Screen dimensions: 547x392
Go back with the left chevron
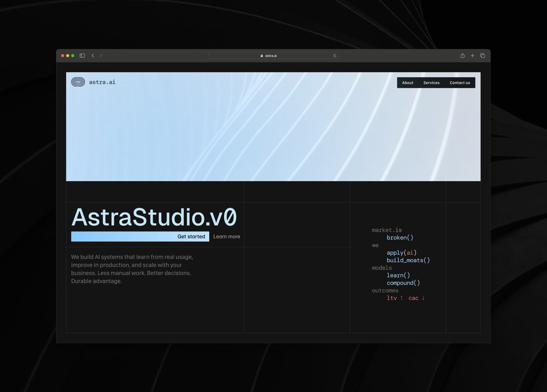pyautogui.click(x=93, y=56)
